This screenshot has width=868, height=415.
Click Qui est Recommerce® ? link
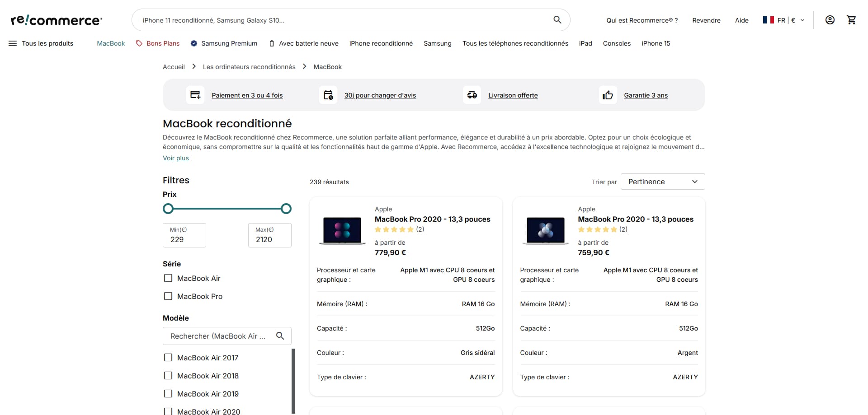click(x=642, y=20)
